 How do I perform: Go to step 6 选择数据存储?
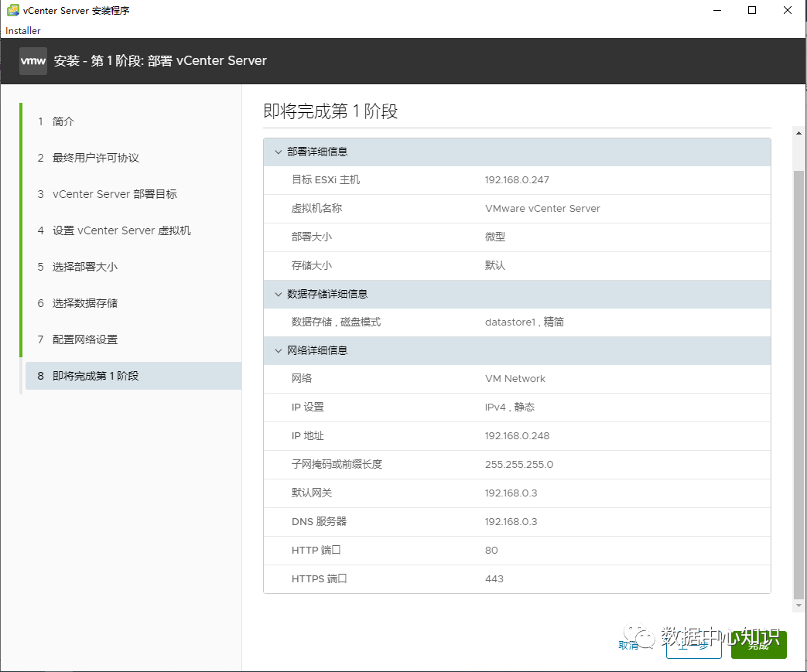pyautogui.click(x=77, y=303)
